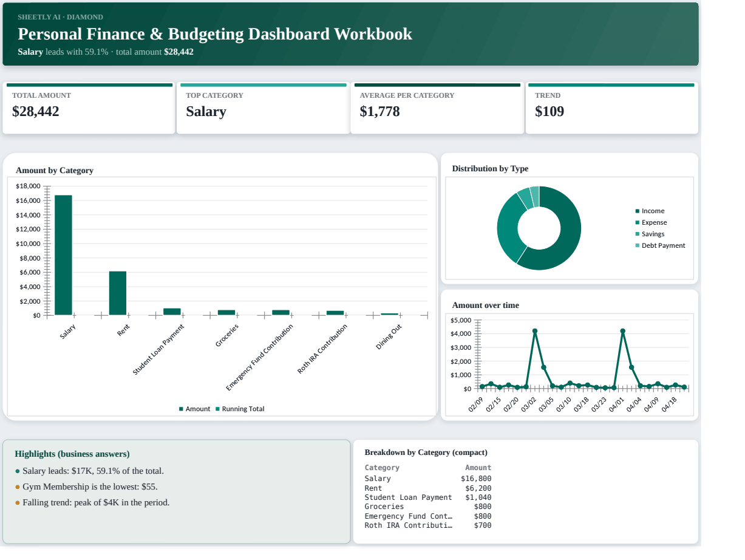The image size is (745, 560).
Task: Click the Expense legend color swatch
Action: [x=638, y=223]
